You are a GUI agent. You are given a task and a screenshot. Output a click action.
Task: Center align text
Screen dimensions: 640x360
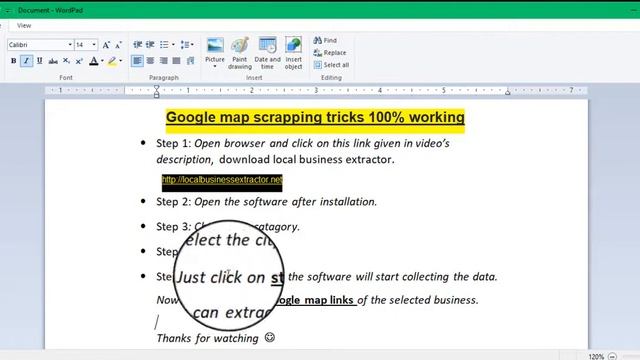coord(150,61)
